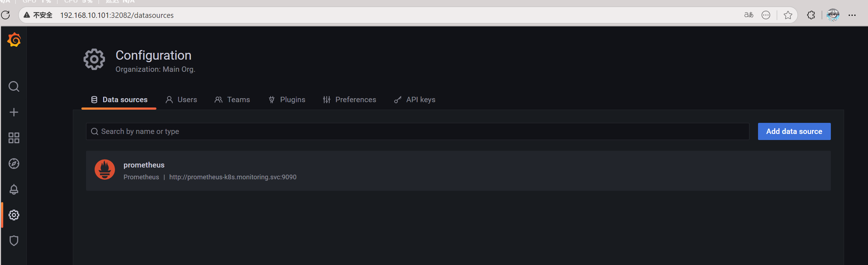This screenshot has height=265, width=868.
Task: Open the Server Admin shield sidebar icon
Action: 14,241
